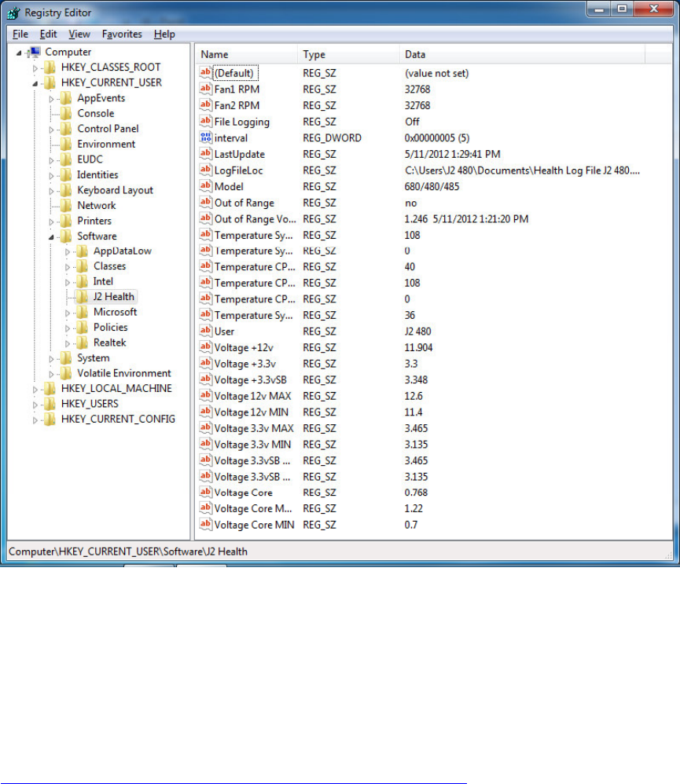
Task: Click the Environment folder icon
Action: tap(66, 145)
